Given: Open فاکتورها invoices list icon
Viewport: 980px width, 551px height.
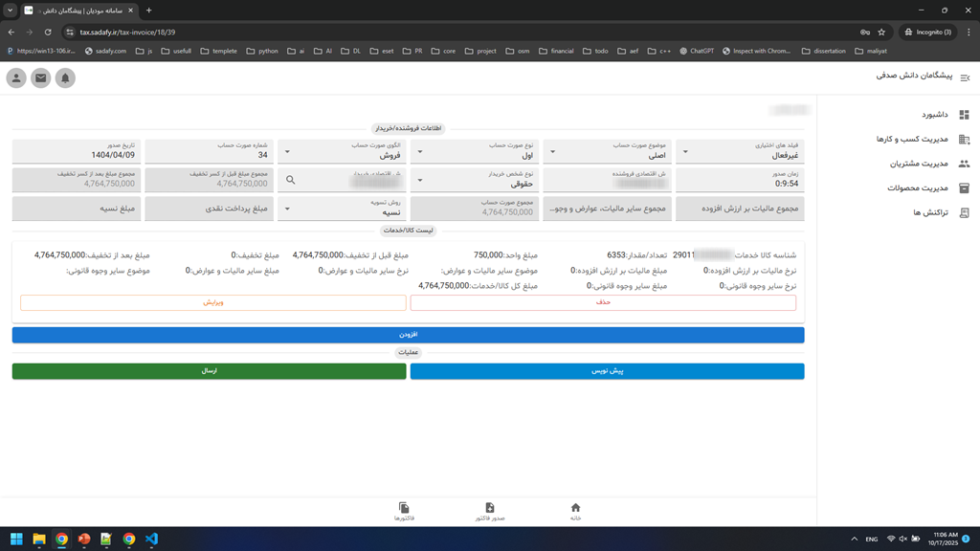Looking at the screenshot, I should click(x=404, y=511).
